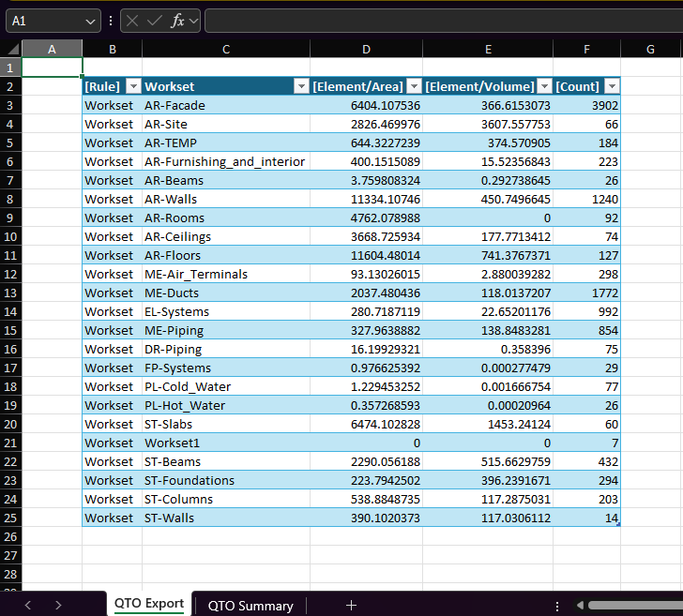Open the [Element/Area] filter dropdown
The height and width of the screenshot is (616, 683).
pyautogui.click(x=415, y=86)
